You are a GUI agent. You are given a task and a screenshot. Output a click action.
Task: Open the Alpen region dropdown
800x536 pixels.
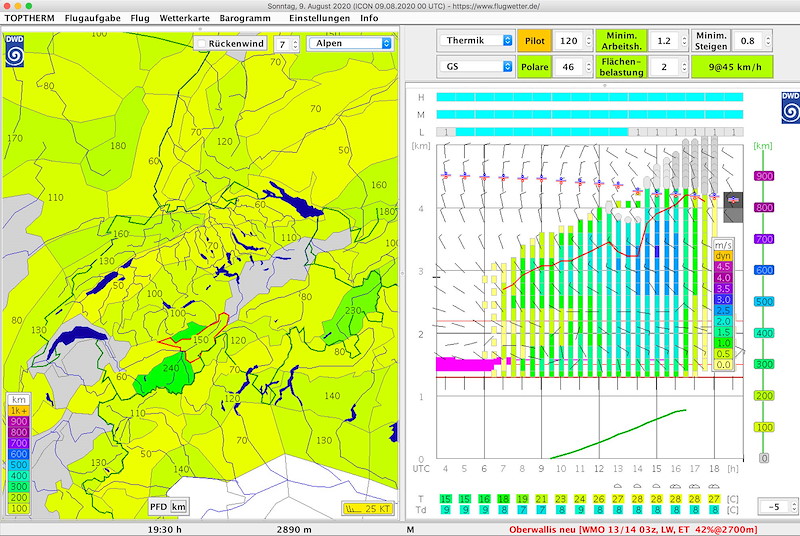click(x=349, y=43)
